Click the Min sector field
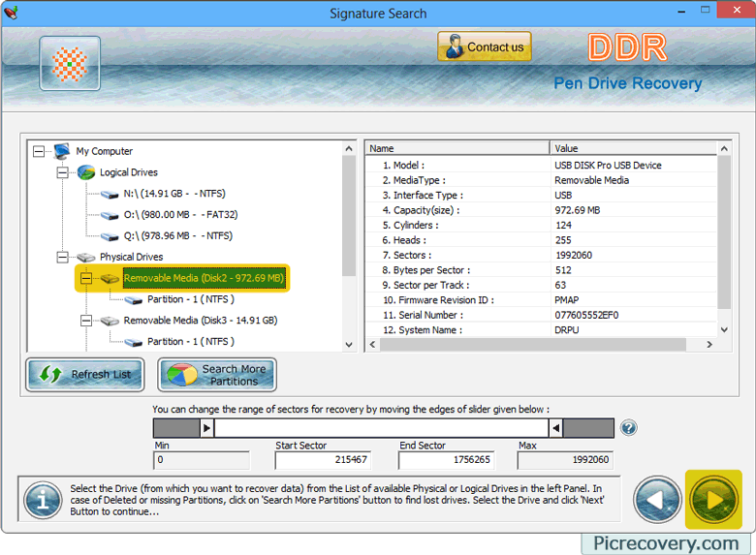The image size is (756, 555). click(202, 460)
